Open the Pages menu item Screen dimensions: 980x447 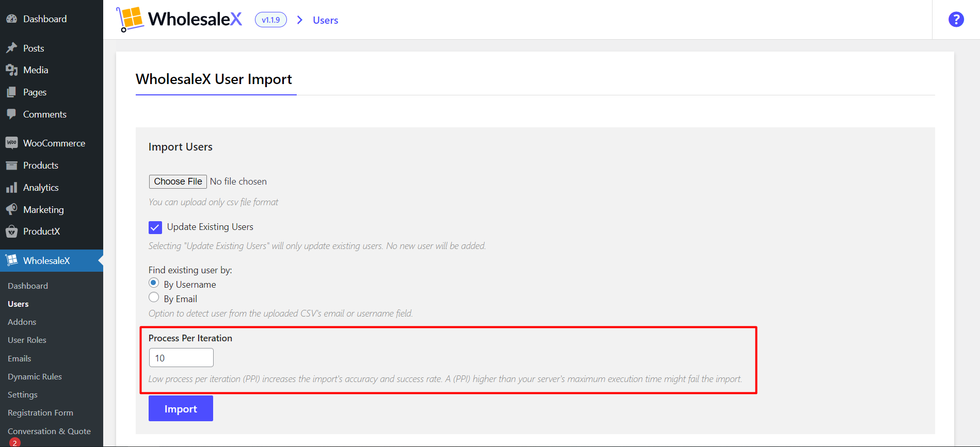(x=52, y=92)
